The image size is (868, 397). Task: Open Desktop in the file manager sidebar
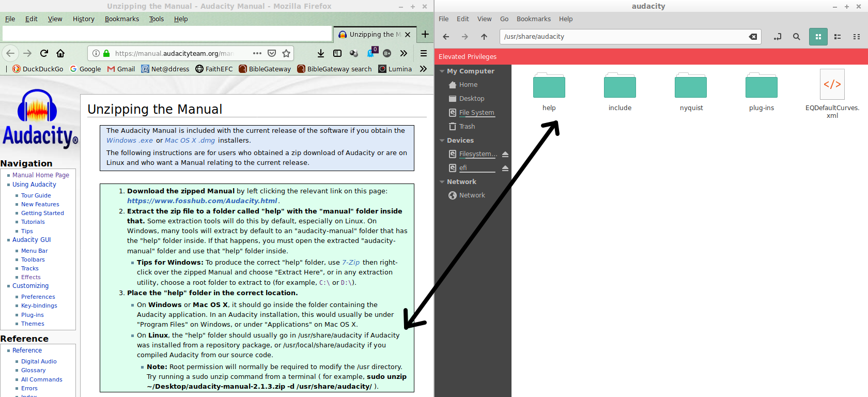pyautogui.click(x=473, y=99)
